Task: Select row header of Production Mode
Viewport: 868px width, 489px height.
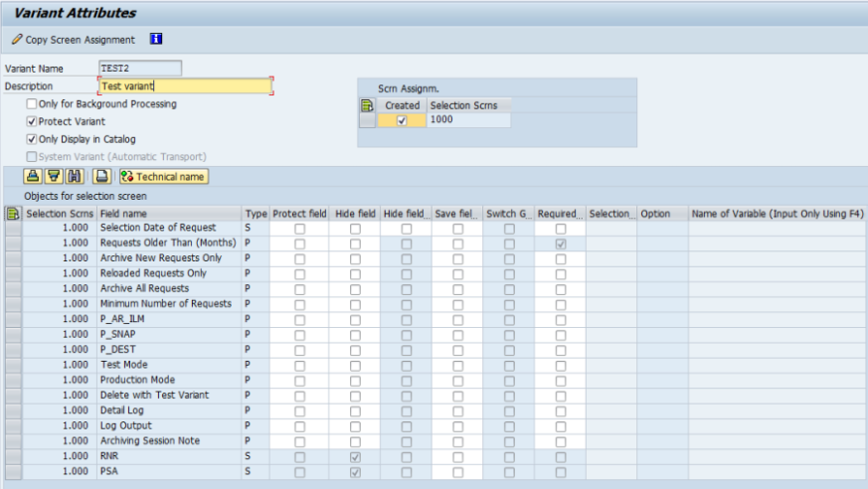Action: coord(13,380)
